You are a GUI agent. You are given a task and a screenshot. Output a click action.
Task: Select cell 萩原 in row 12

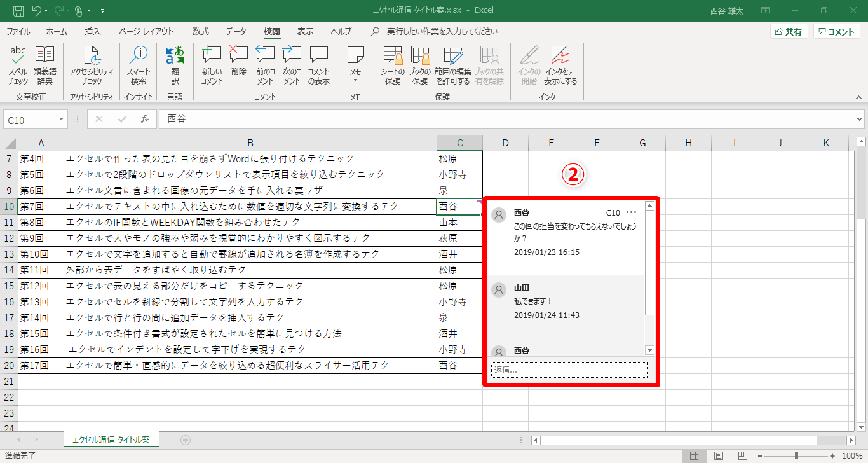coord(459,238)
